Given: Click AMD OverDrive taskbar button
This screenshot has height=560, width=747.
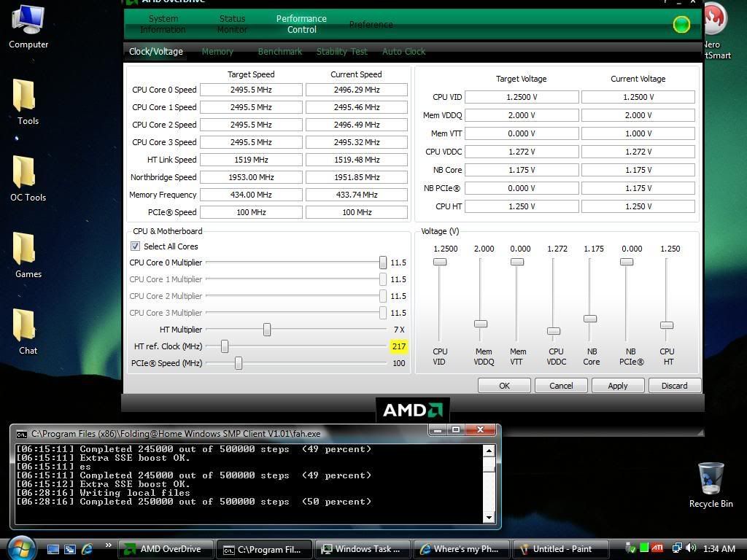Looking at the screenshot, I should pos(166,549).
